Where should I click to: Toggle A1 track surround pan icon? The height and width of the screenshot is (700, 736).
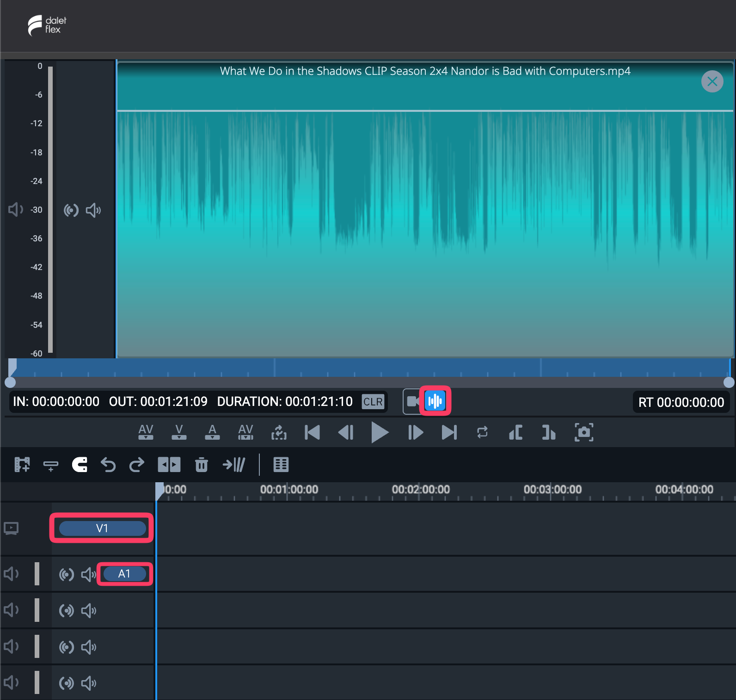67,574
